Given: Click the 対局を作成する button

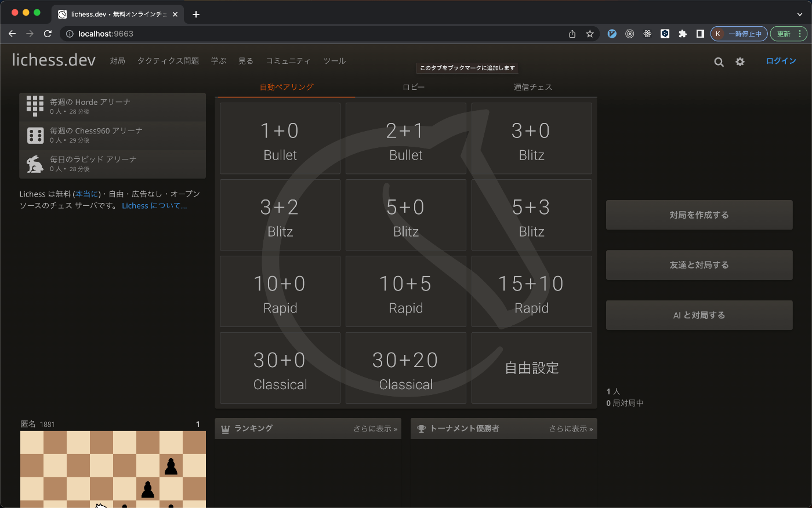Looking at the screenshot, I should 699,215.
